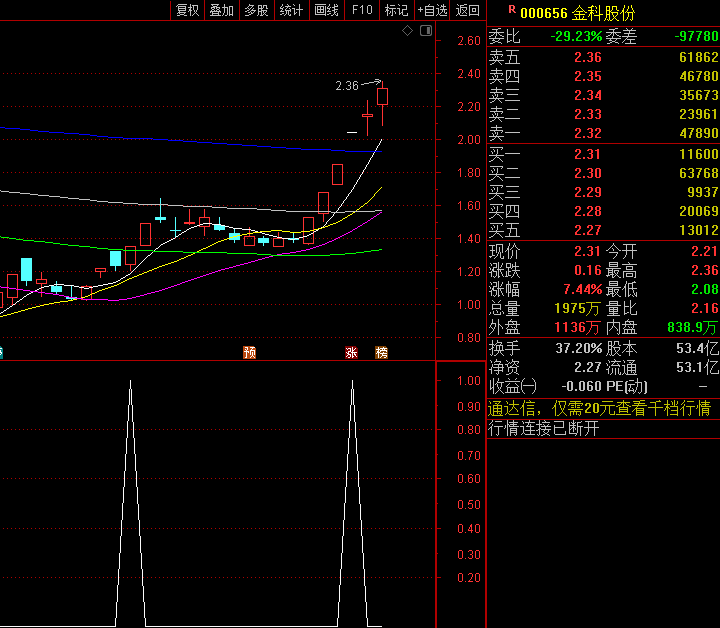Click the 外盘 1136万 value
This screenshot has width=720, height=628.
pos(577,328)
